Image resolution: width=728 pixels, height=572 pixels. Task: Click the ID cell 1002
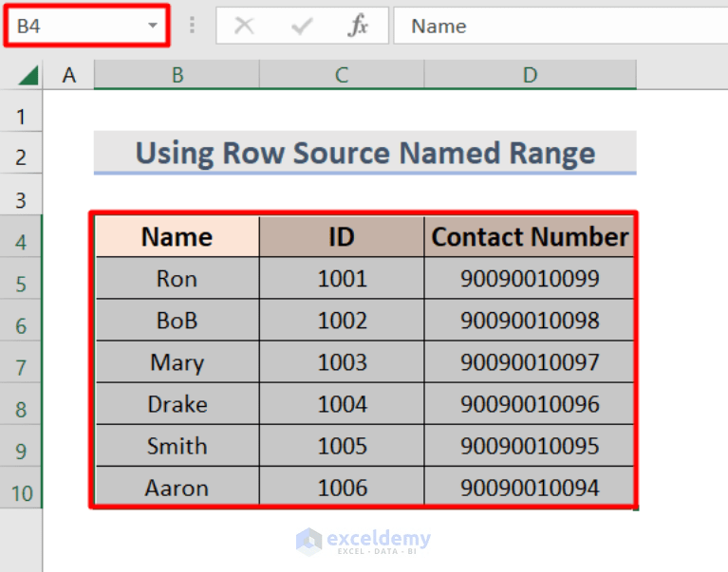[342, 320]
